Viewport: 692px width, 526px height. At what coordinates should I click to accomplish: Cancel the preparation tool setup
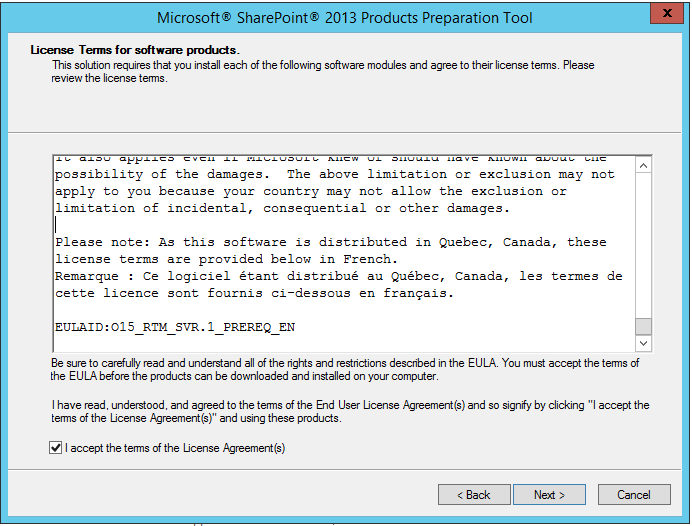633,495
